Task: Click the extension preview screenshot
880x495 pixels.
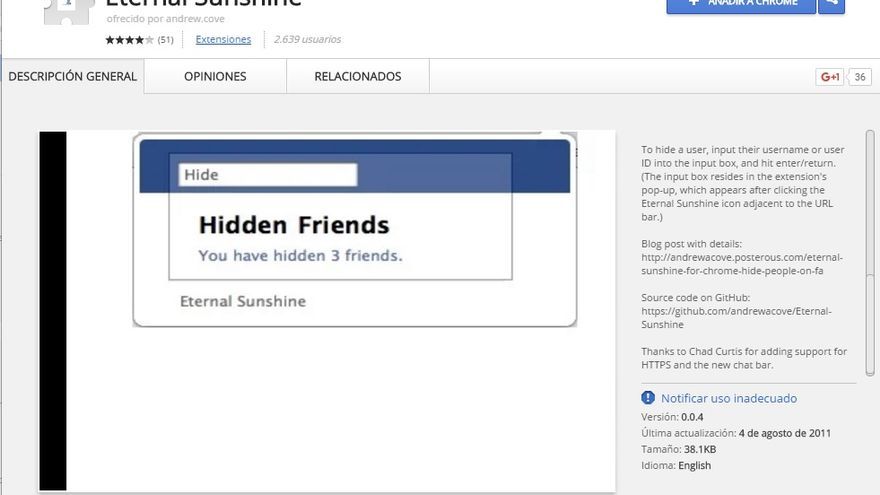Action: [x=327, y=311]
